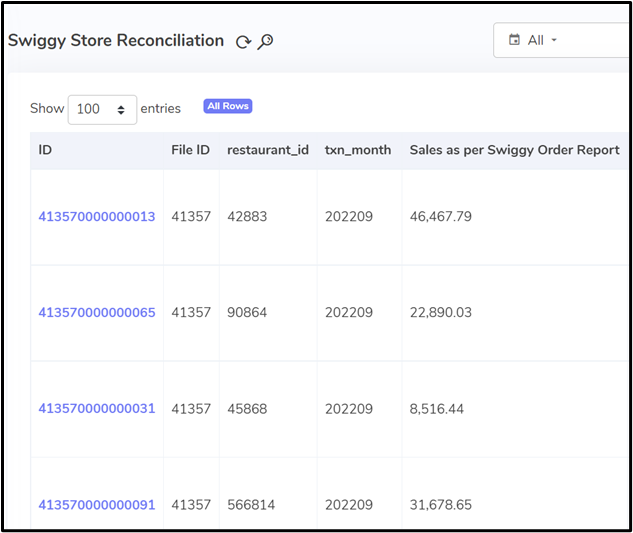Sort by restaurant_id column header
The height and width of the screenshot is (533, 633).
coord(268,150)
